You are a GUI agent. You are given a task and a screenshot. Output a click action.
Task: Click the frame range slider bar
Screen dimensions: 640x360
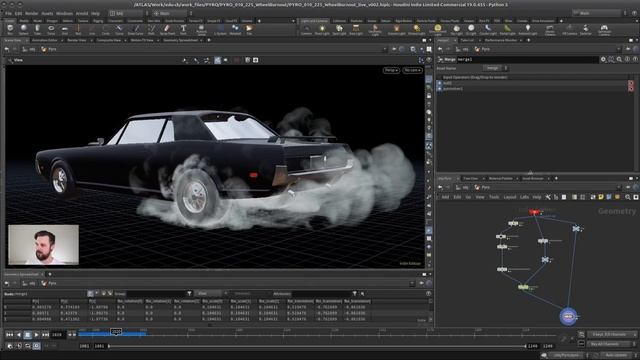point(317,346)
